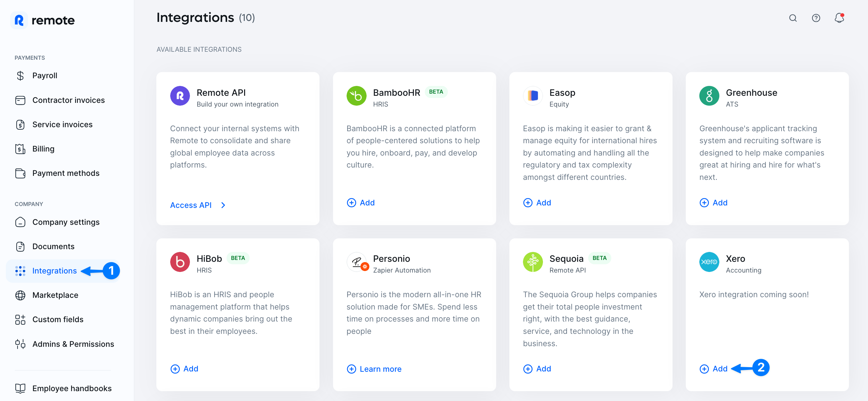Click the Sequoia logo icon
The width and height of the screenshot is (868, 401).
click(x=533, y=262)
